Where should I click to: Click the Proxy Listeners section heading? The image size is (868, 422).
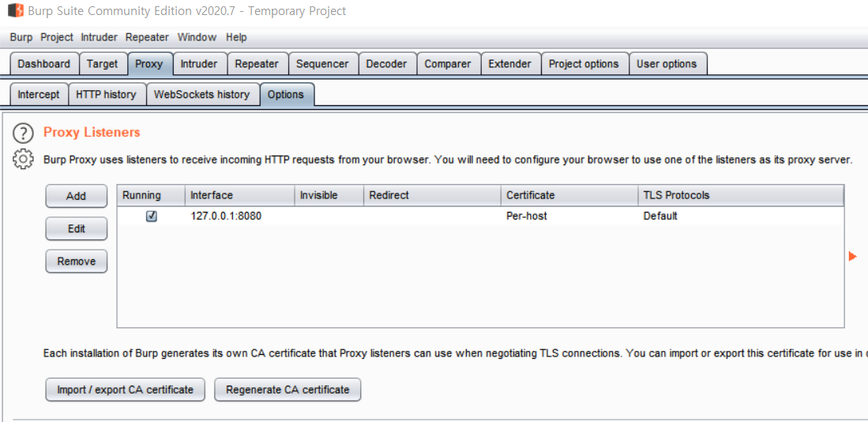pos(92,132)
